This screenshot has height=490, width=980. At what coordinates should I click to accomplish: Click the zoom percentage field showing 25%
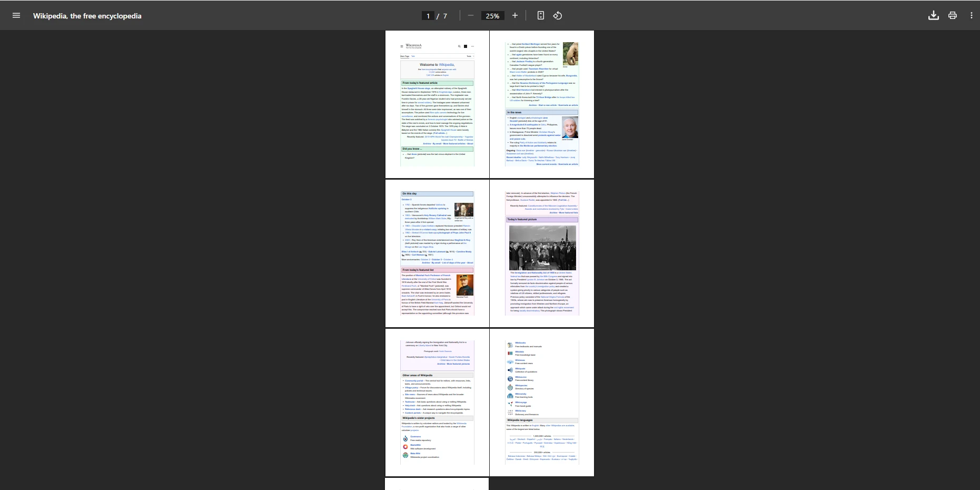(x=491, y=16)
